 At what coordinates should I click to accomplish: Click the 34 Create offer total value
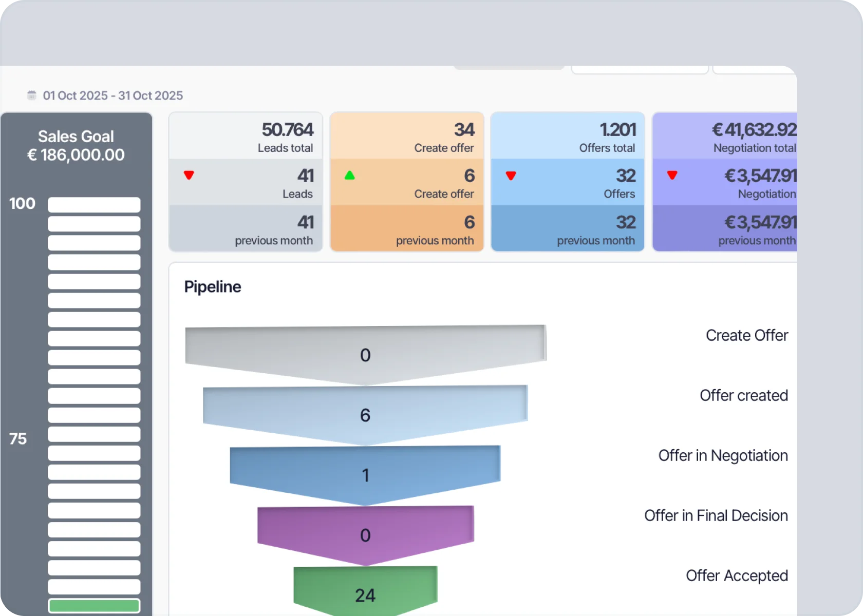click(464, 130)
